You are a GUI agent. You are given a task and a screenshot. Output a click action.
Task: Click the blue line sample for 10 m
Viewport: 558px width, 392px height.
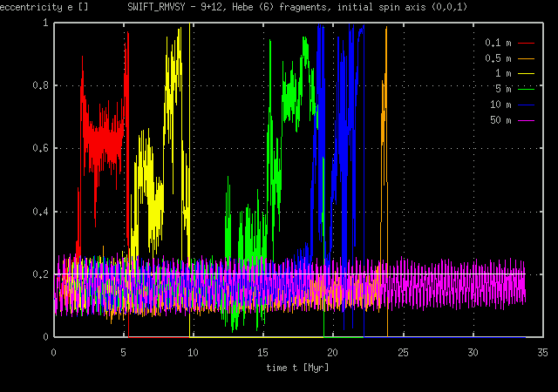526,105
